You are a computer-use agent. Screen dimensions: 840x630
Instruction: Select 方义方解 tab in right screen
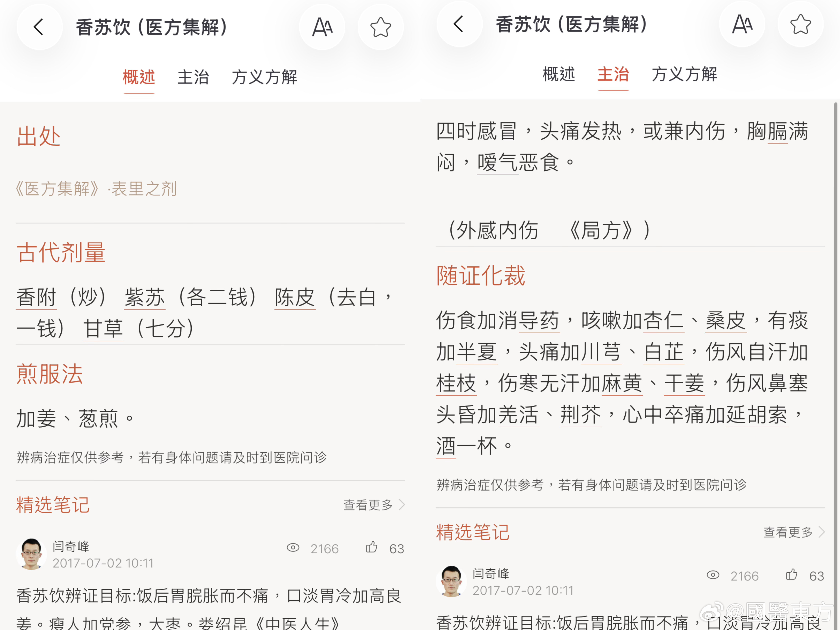click(684, 74)
